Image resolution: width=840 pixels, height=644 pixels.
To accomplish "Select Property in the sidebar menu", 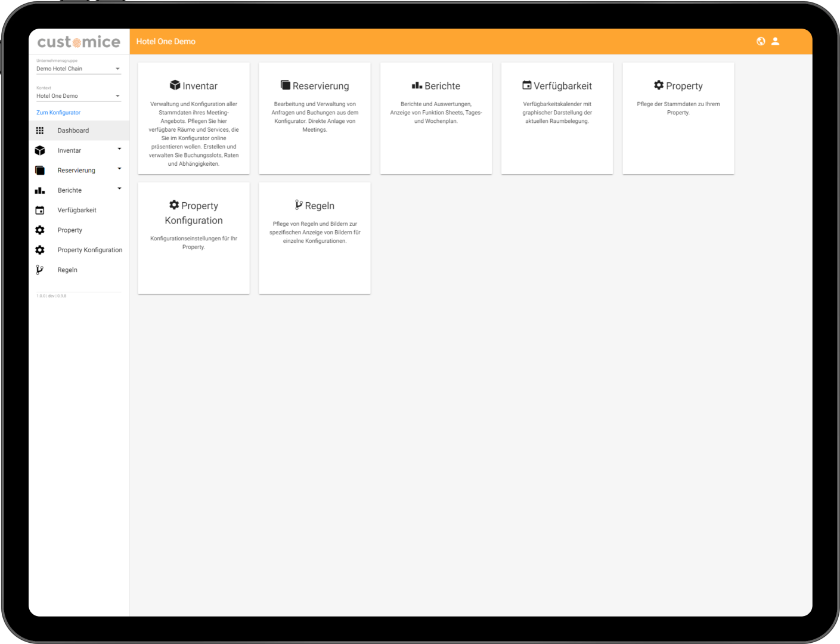I will pos(70,230).
